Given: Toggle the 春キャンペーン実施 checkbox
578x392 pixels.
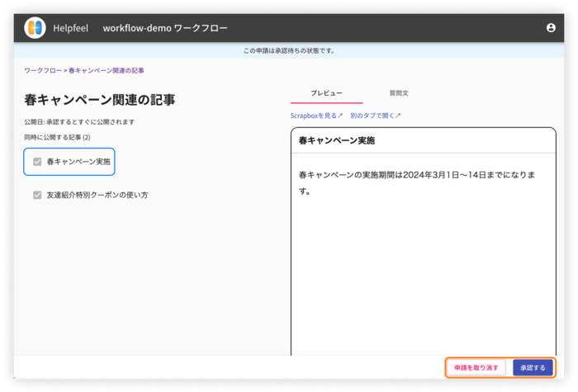Looking at the screenshot, I should click(37, 162).
